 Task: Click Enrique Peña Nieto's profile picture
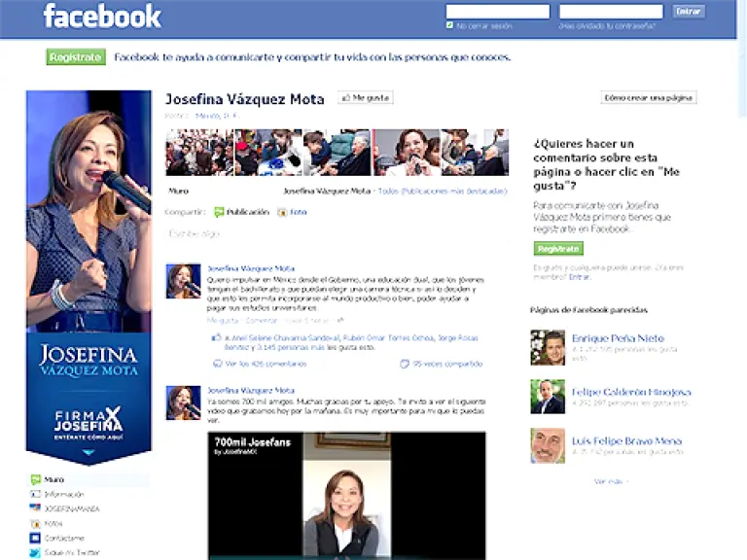pos(548,347)
